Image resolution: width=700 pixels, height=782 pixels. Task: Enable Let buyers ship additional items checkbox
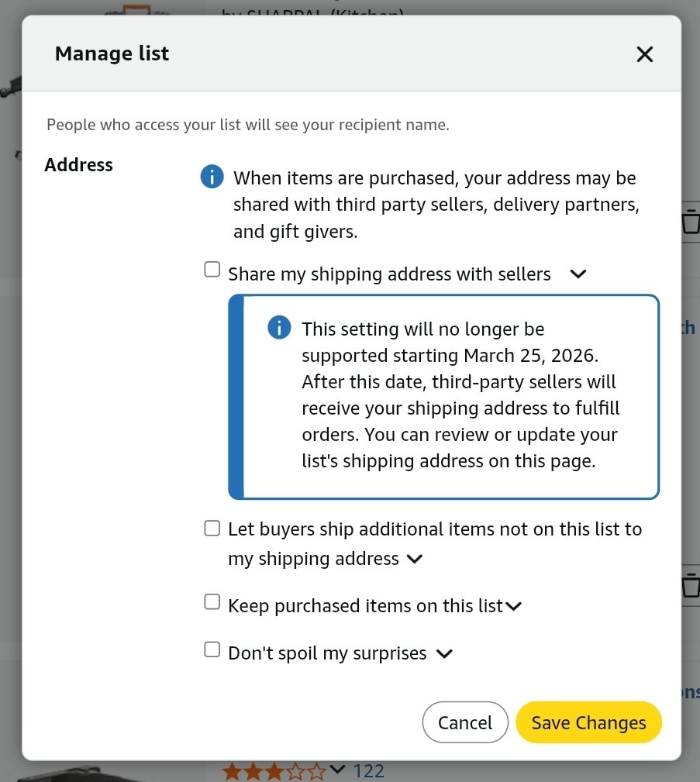tap(212, 528)
